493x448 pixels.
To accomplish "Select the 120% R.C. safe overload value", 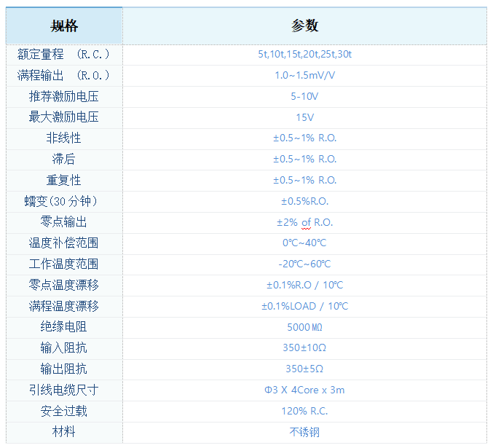I will coord(304,411).
